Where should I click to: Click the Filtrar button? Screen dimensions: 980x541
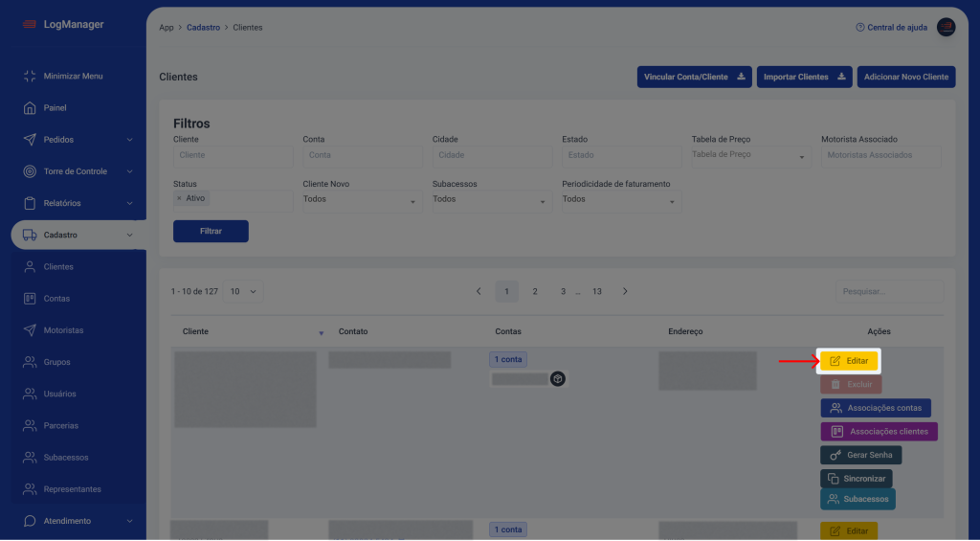211,231
